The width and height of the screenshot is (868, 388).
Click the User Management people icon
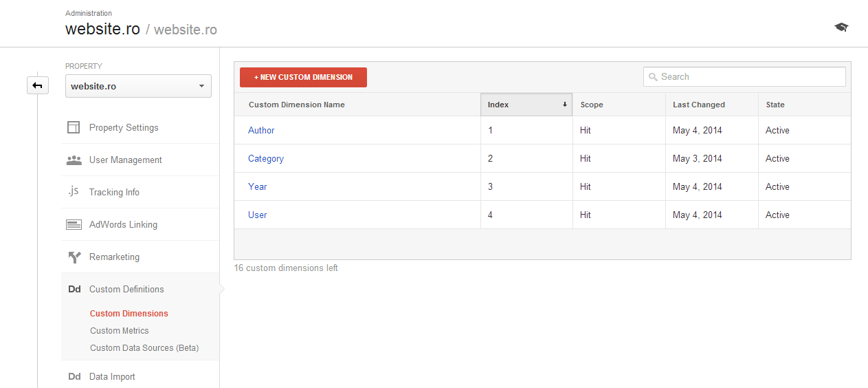pyautogui.click(x=74, y=160)
